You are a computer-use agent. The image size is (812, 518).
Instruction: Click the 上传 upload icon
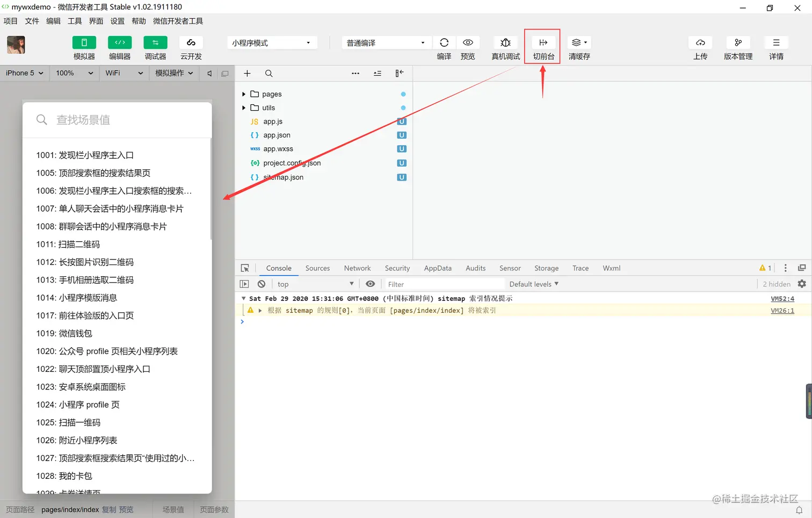[700, 42]
